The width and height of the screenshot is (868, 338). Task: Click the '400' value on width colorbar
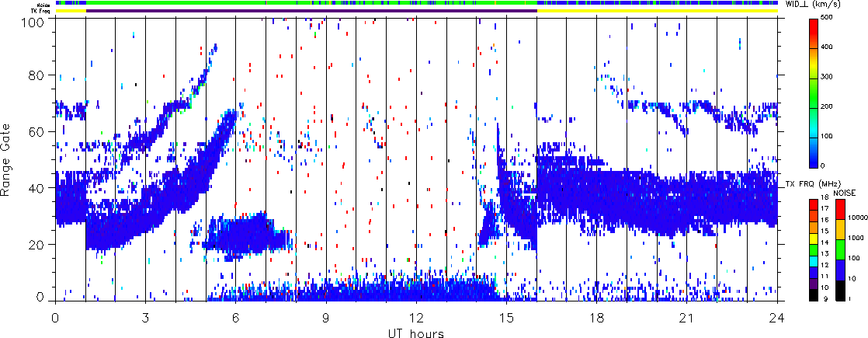827,47
